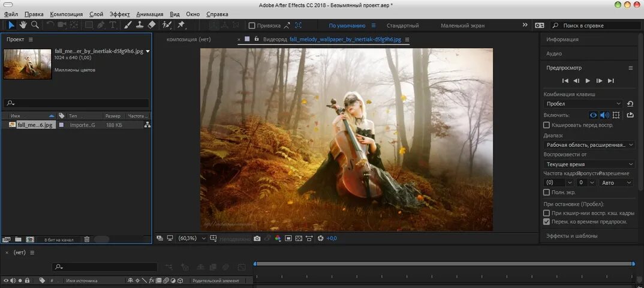Image resolution: width=644 pixels, height=288 pixels.
Task: Open the frame rate (0) dropdown
Action: [x=559, y=182]
